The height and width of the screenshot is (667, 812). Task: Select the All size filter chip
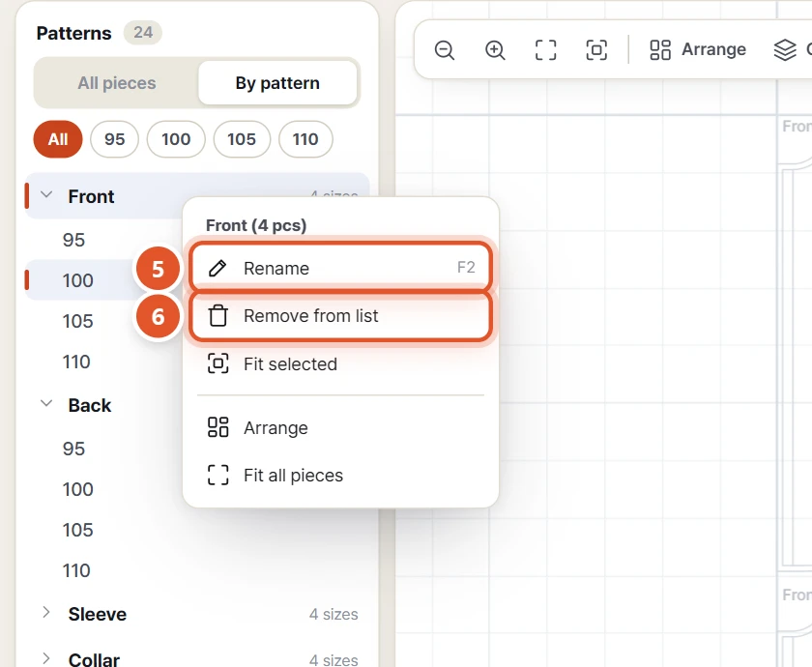58,139
